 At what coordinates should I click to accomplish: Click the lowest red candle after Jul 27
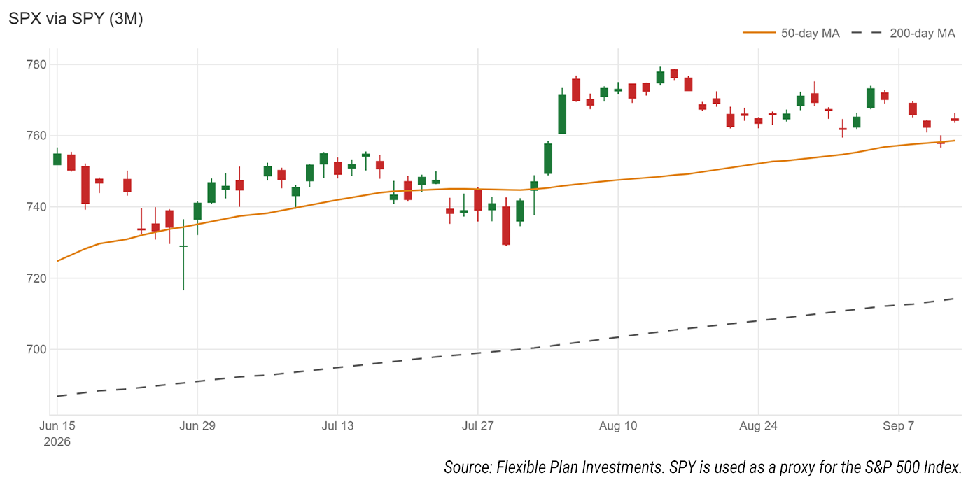click(x=506, y=225)
